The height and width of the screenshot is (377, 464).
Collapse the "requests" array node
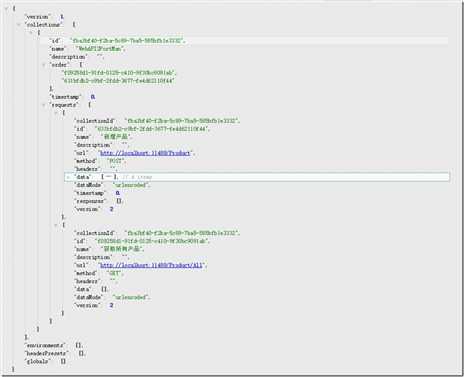point(43,105)
